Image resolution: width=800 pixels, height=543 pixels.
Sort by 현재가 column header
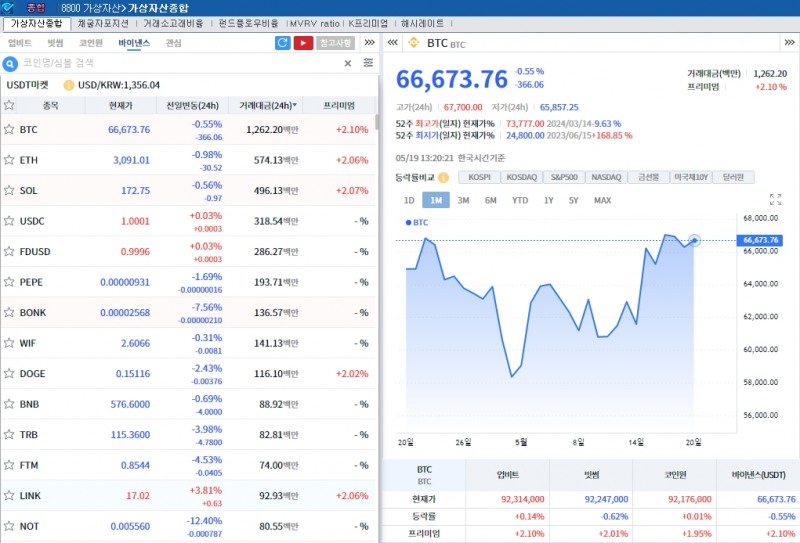(120, 106)
